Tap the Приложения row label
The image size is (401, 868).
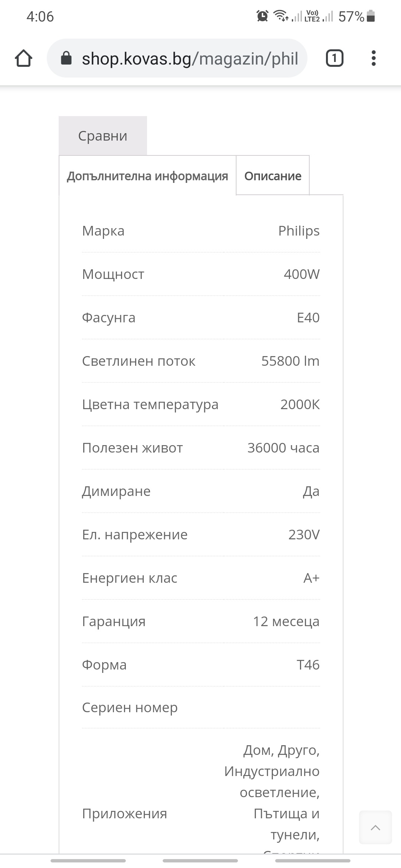coord(125,813)
